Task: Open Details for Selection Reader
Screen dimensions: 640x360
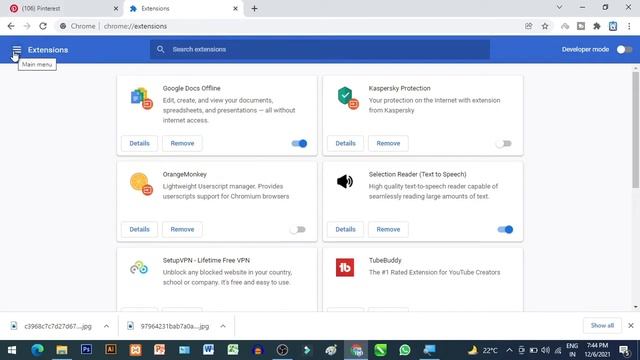Action: tap(345, 229)
